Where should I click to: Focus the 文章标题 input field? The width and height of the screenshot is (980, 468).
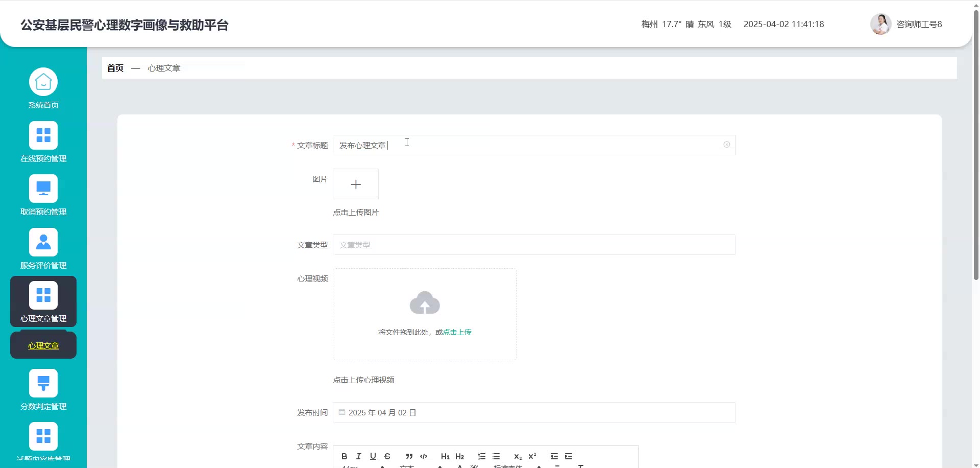click(x=534, y=145)
